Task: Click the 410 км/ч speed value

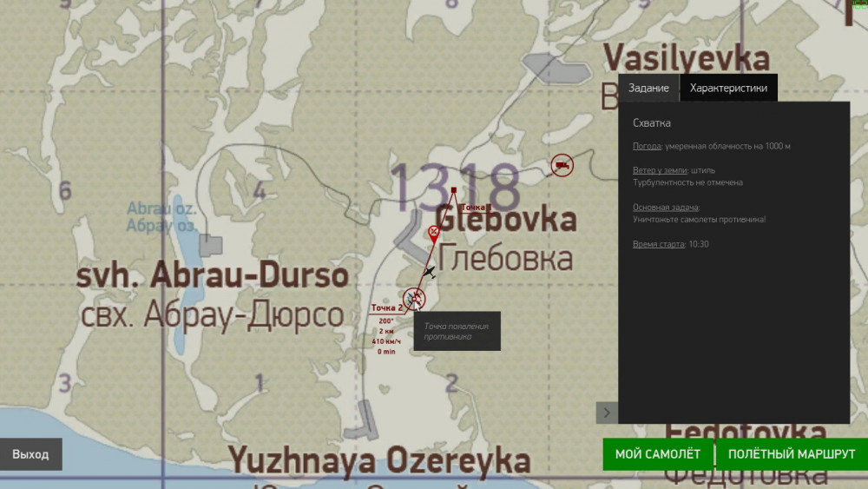Action: (386, 341)
